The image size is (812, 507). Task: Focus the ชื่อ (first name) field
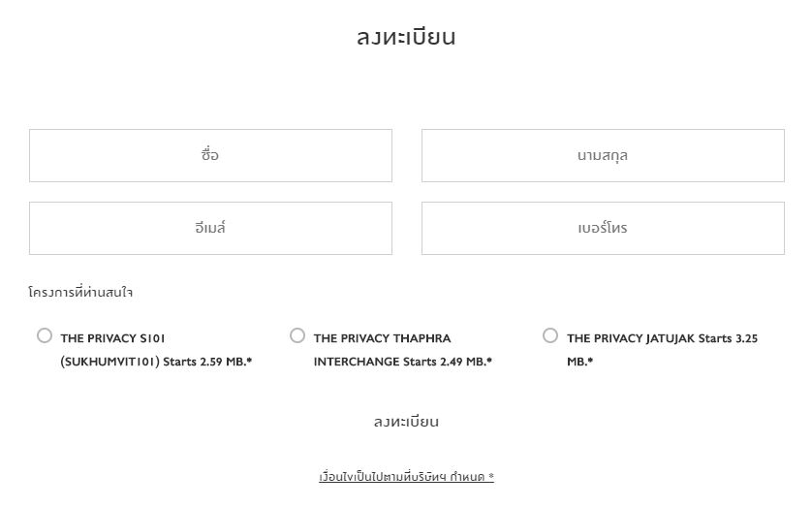tap(210, 155)
